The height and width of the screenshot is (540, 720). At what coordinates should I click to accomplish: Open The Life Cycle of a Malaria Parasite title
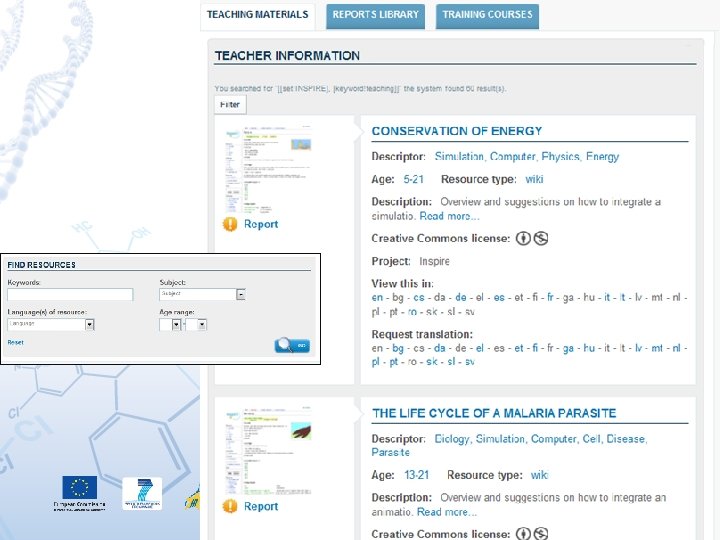pyautogui.click(x=494, y=413)
